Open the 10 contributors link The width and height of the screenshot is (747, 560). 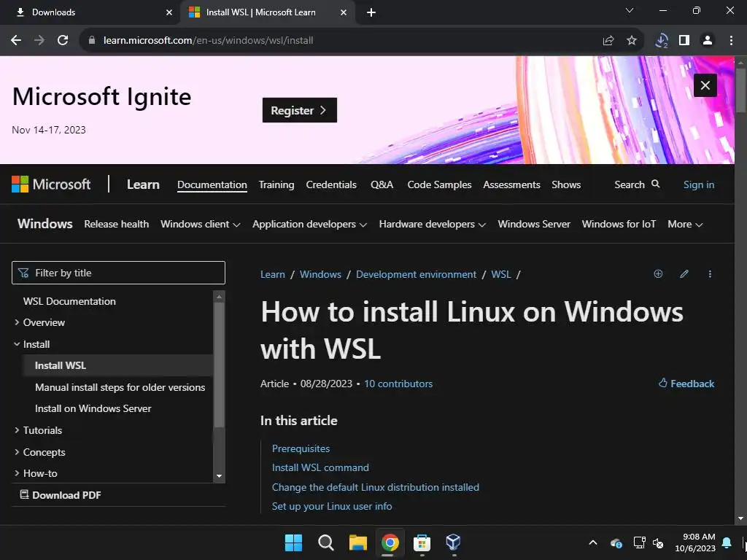point(398,384)
